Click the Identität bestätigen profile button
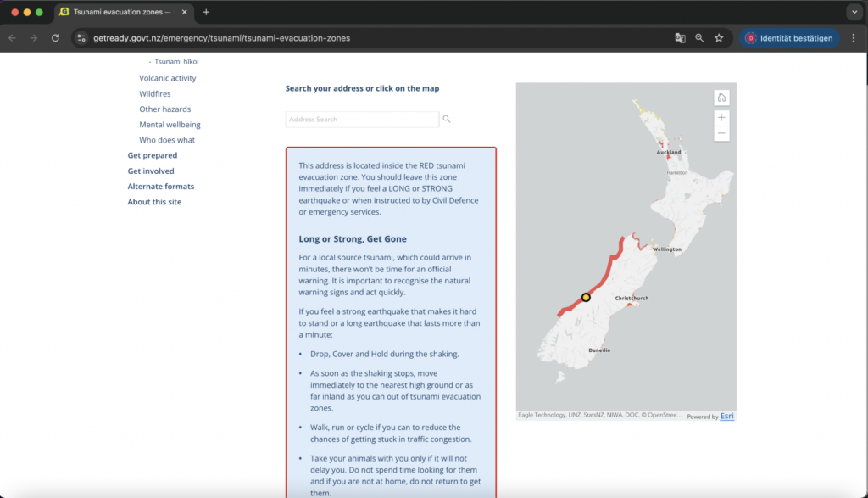The height and width of the screenshot is (498, 868). coord(788,38)
